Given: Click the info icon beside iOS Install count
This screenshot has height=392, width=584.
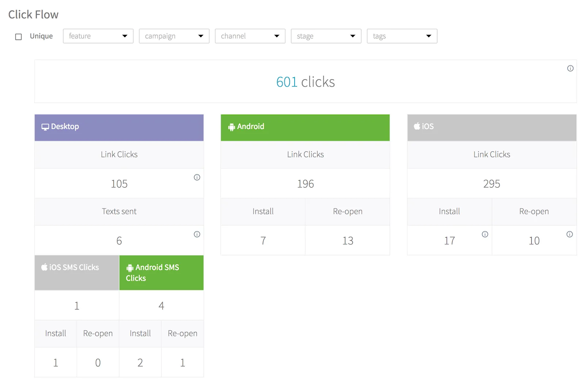Looking at the screenshot, I should 485,235.
